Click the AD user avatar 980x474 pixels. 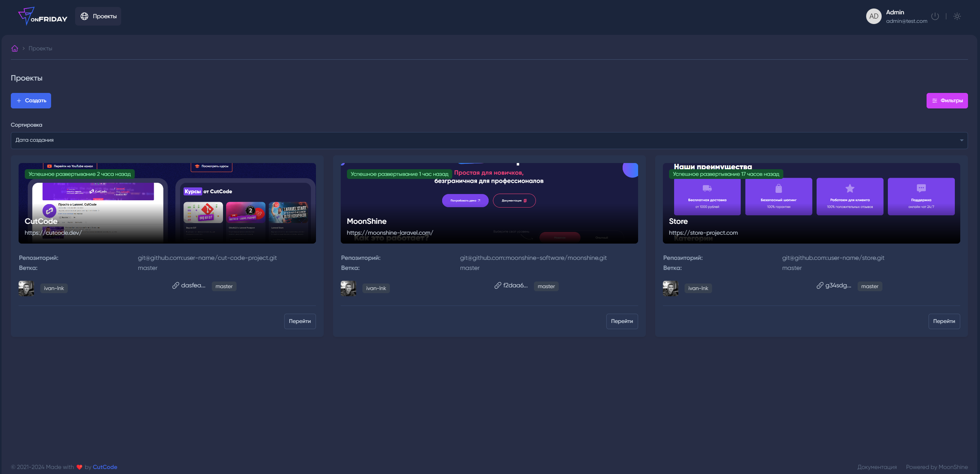click(874, 16)
